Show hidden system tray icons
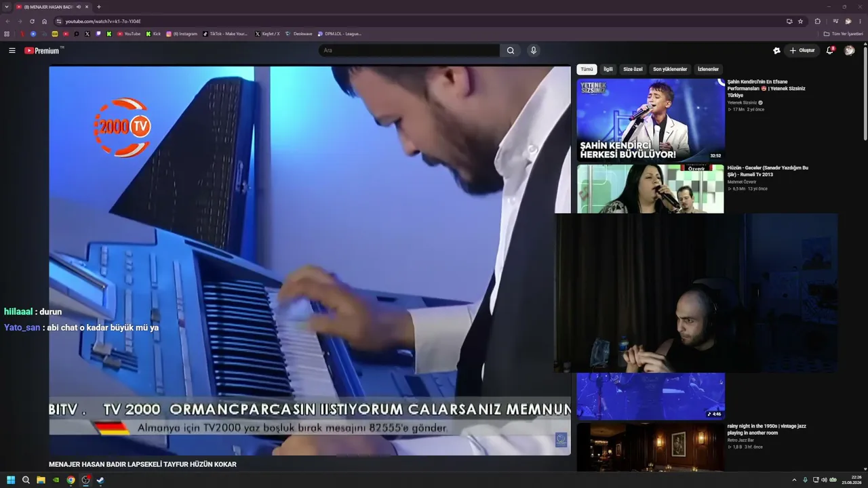The image size is (868, 488). pyautogui.click(x=794, y=480)
